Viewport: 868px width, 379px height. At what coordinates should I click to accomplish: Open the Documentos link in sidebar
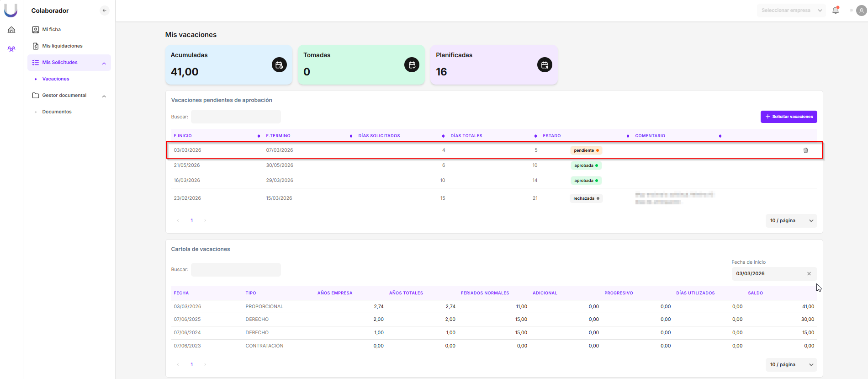click(57, 112)
